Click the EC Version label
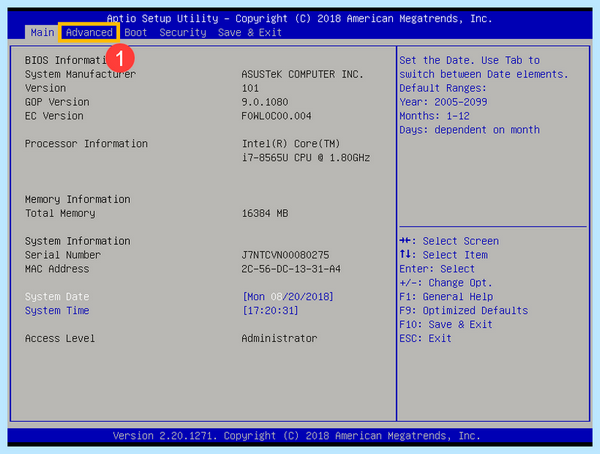The height and width of the screenshot is (454, 600). point(54,116)
